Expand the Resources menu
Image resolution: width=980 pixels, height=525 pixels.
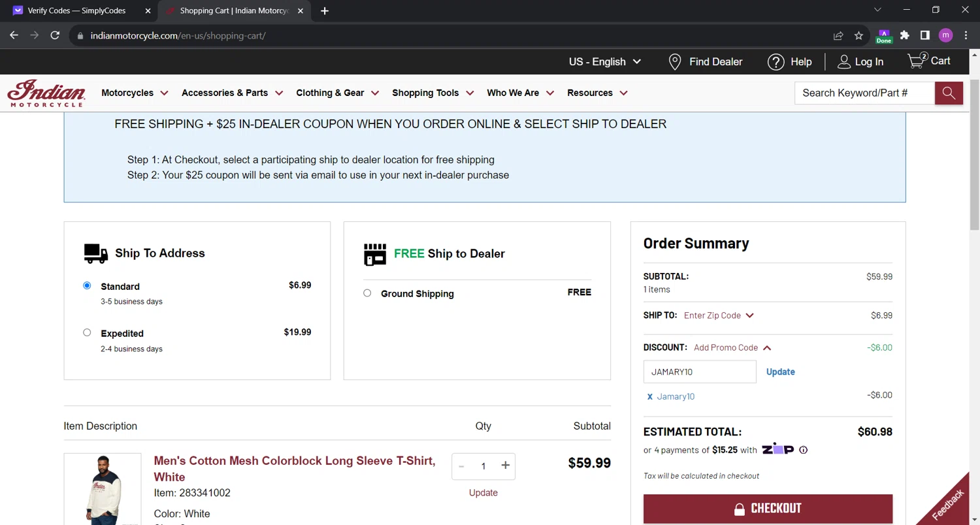pos(597,93)
